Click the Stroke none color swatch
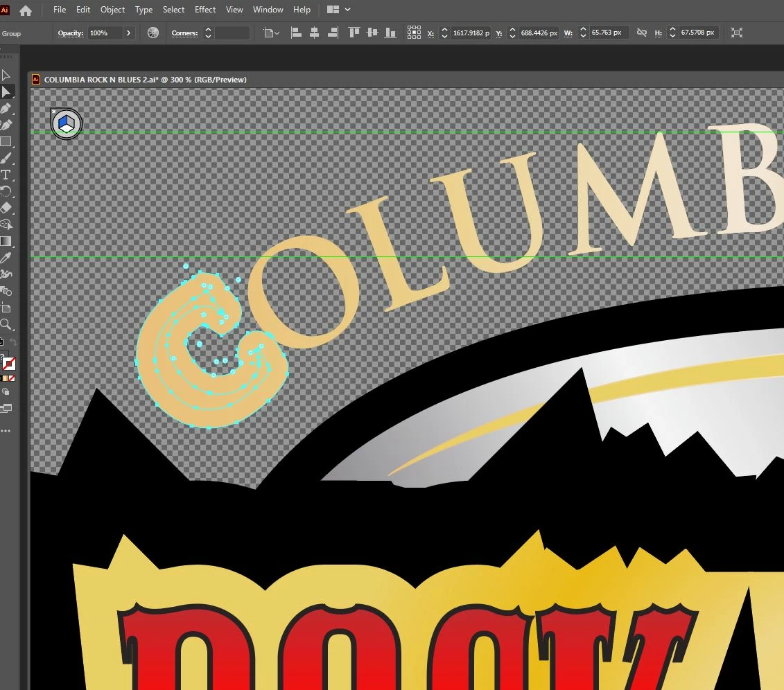Screen dimensions: 784x690 click(x=9, y=363)
